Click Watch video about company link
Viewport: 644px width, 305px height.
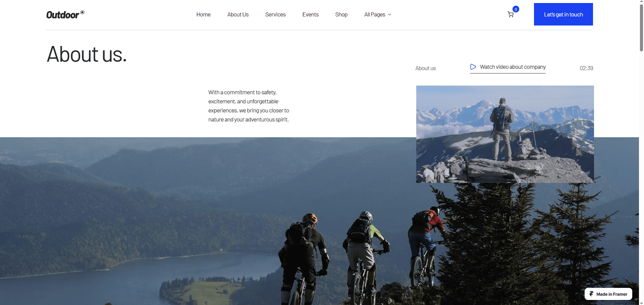[508, 67]
